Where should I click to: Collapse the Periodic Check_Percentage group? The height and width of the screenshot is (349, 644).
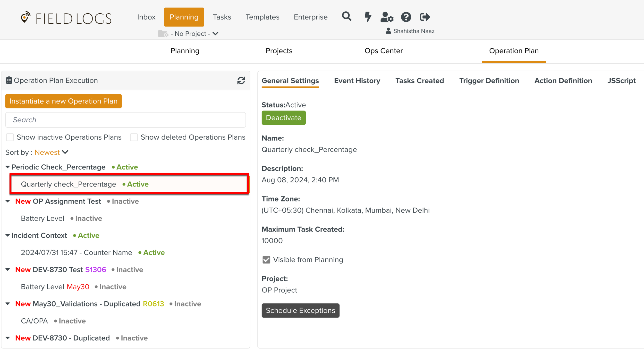(8, 167)
